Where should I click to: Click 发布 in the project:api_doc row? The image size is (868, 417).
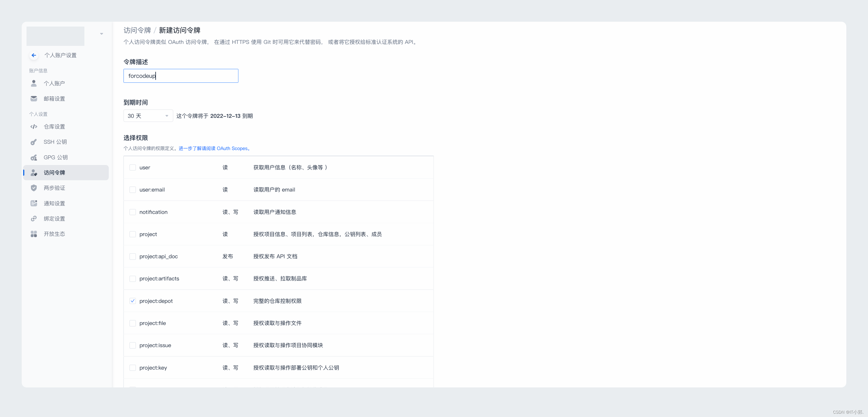[228, 256]
